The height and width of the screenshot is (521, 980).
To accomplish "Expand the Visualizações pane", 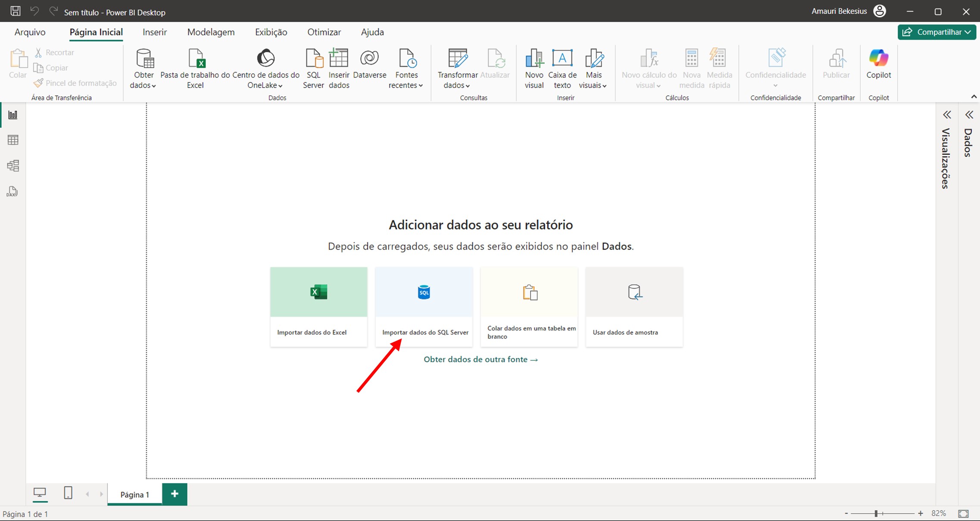I will tap(946, 115).
